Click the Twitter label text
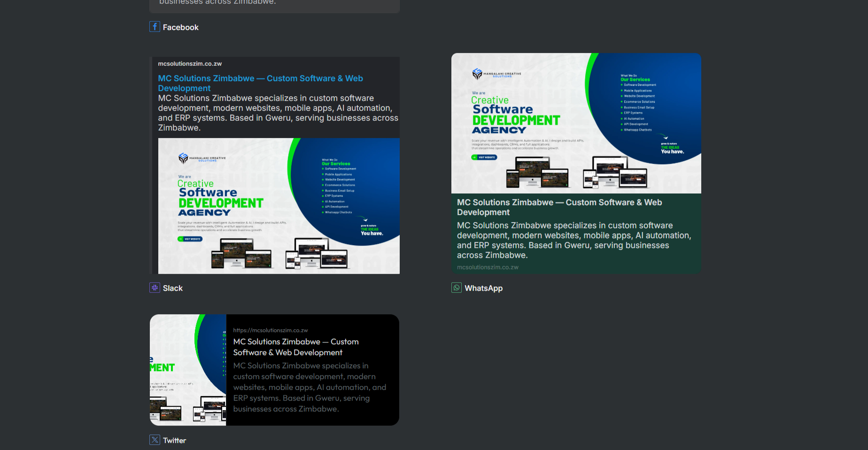 [175, 440]
